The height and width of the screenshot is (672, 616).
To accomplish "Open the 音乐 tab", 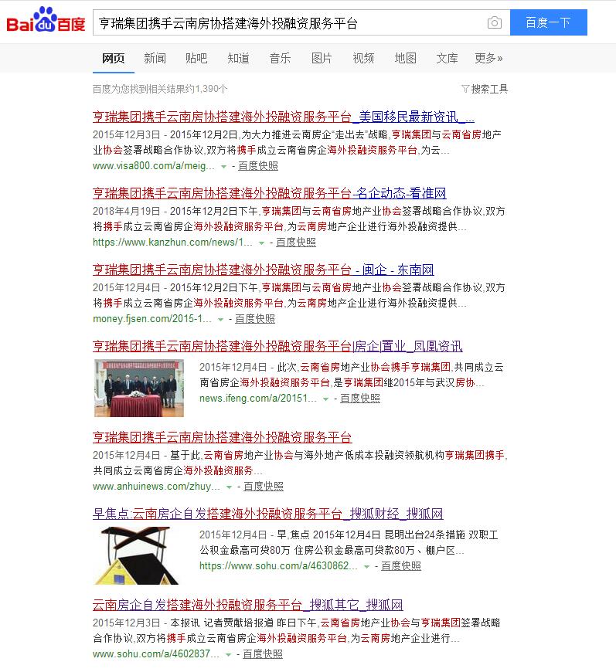I will pyautogui.click(x=280, y=58).
